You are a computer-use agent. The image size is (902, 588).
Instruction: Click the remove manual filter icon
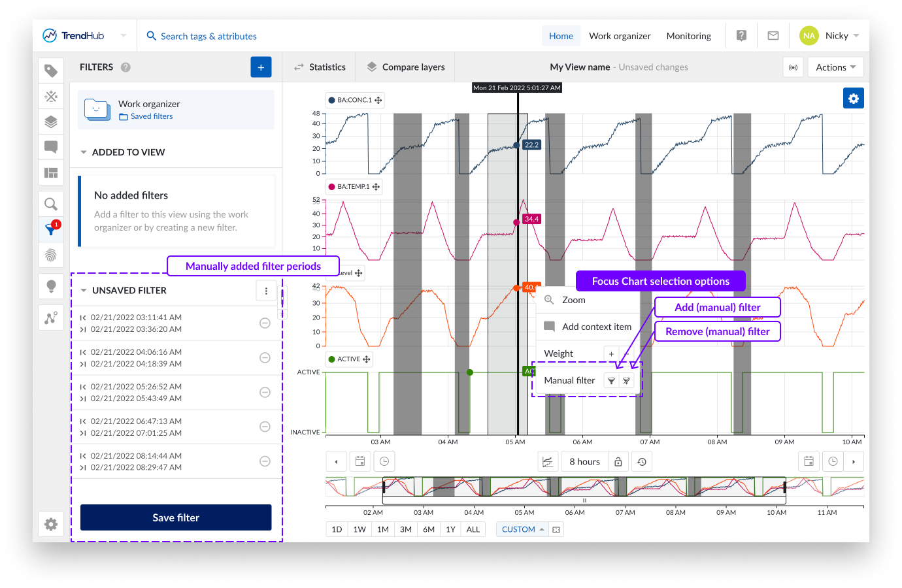pyautogui.click(x=626, y=381)
